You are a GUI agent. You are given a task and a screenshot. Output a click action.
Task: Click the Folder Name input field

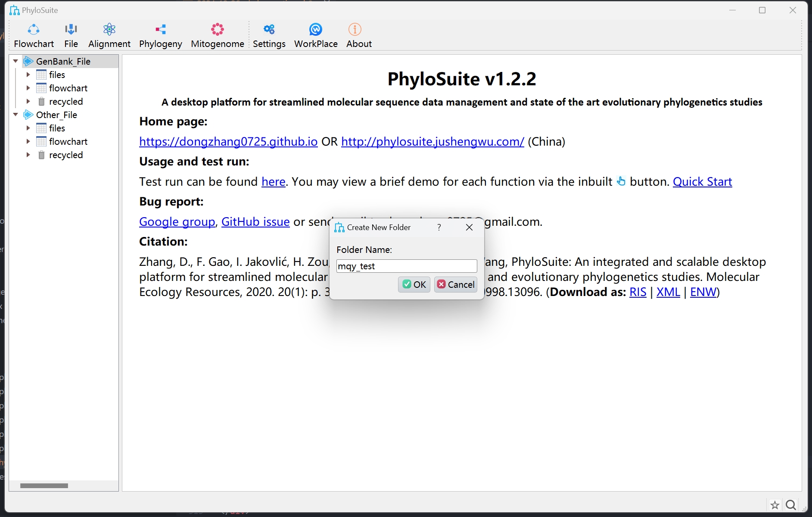point(406,266)
